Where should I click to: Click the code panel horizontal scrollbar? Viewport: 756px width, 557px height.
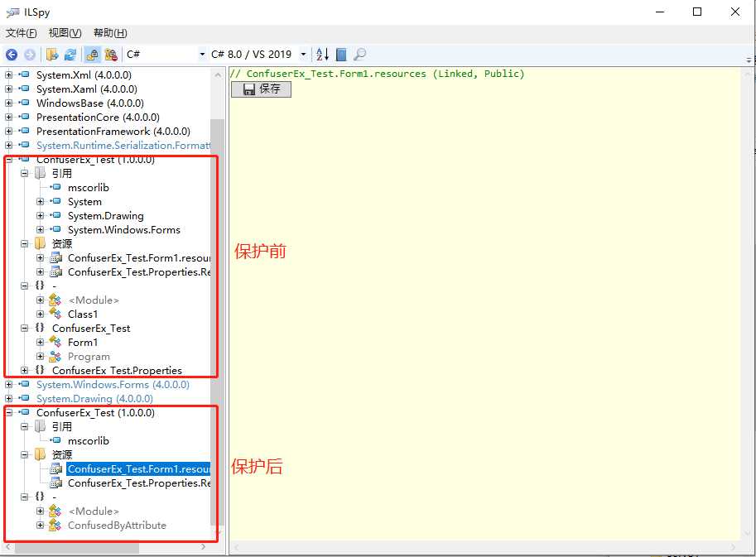pos(484,547)
